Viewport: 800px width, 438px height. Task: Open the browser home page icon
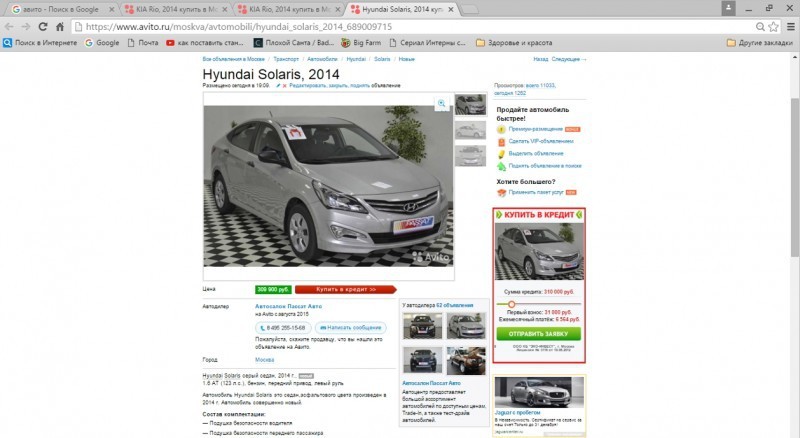(60, 27)
